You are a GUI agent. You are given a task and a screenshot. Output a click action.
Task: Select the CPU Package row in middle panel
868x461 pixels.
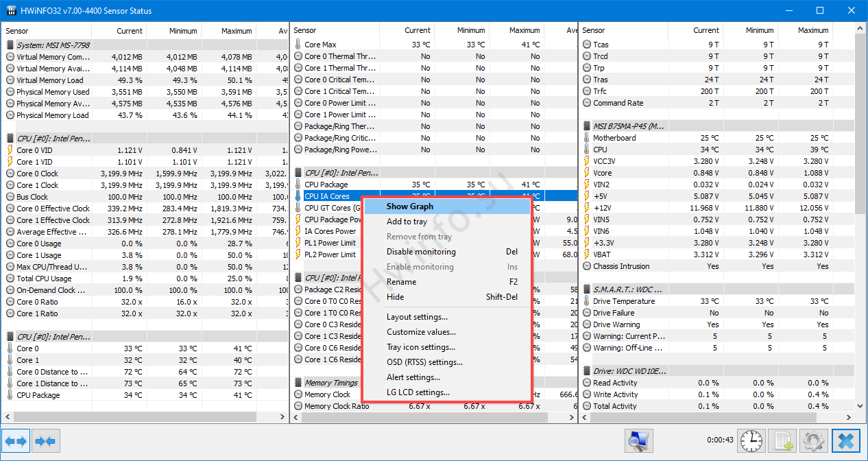pyautogui.click(x=435, y=185)
